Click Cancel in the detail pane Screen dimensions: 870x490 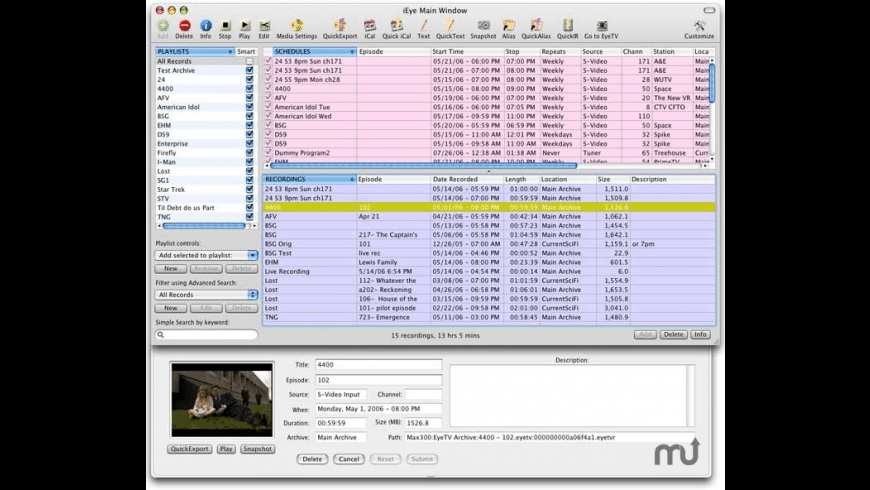tap(348, 459)
